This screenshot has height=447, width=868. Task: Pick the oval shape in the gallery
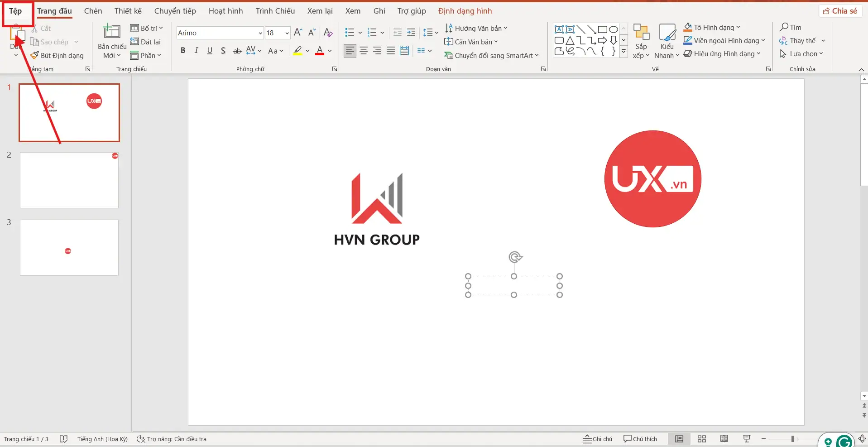[614, 29]
